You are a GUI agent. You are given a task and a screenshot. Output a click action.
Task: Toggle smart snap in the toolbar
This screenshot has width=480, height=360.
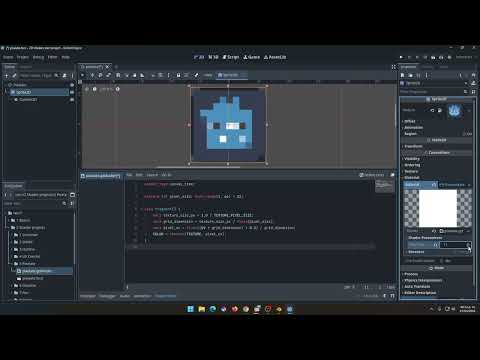[x=153, y=75]
